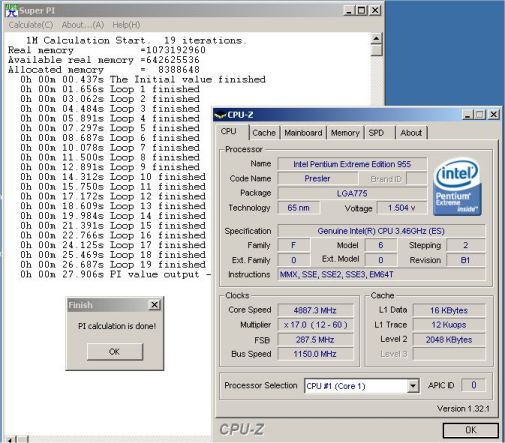Viewport: 505px width, 443px height.
Task: Click the Specification 'Genuine Intel(R) CPU 3.46GHz (ES)'
Action: point(381,231)
